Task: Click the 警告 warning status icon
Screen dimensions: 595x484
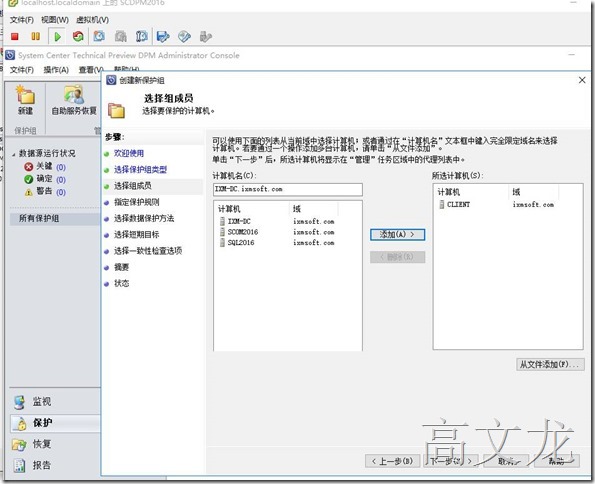Action: pos(28,192)
